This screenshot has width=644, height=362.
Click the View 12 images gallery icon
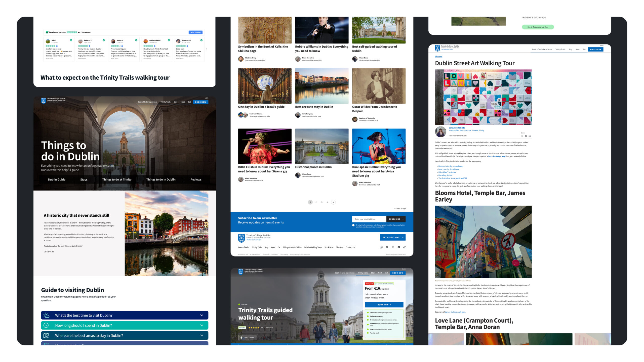point(242,337)
